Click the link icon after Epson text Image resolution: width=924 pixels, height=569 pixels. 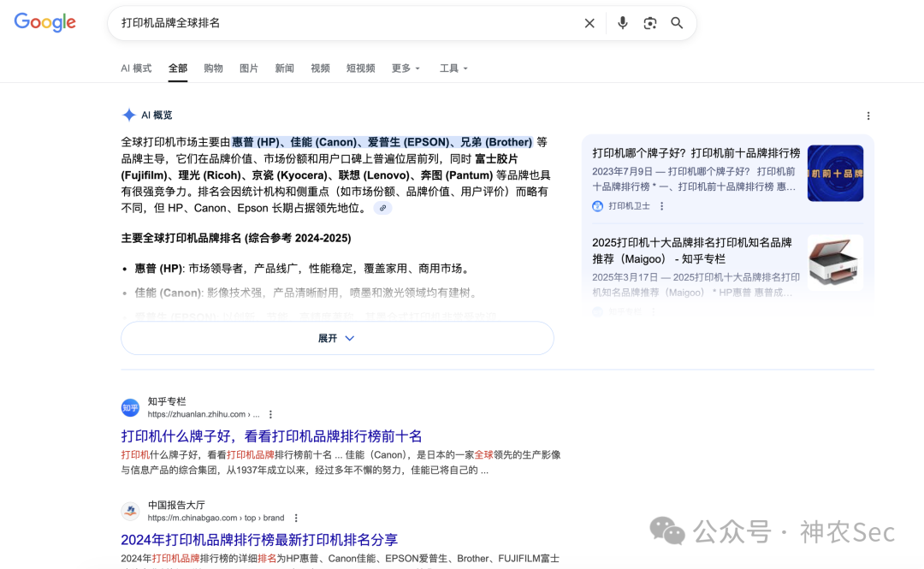(382, 207)
